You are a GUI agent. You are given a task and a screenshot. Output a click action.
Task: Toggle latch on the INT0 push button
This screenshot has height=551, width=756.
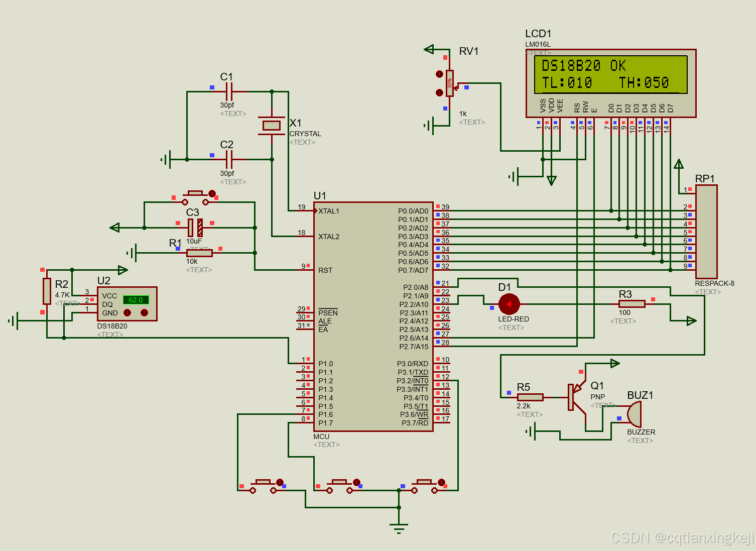(x=441, y=482)
